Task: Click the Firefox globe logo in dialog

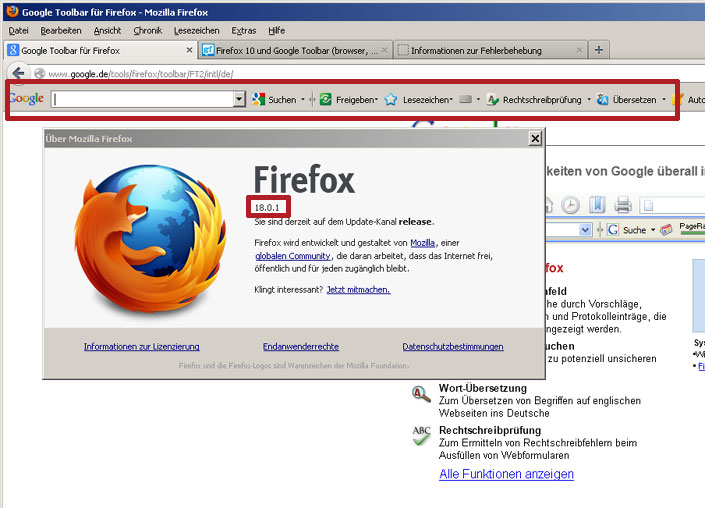Action: point(151,238)
